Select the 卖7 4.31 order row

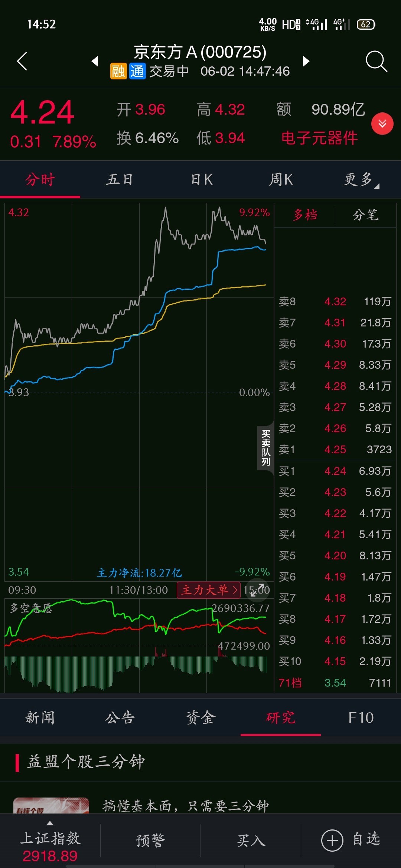[335, 323]
